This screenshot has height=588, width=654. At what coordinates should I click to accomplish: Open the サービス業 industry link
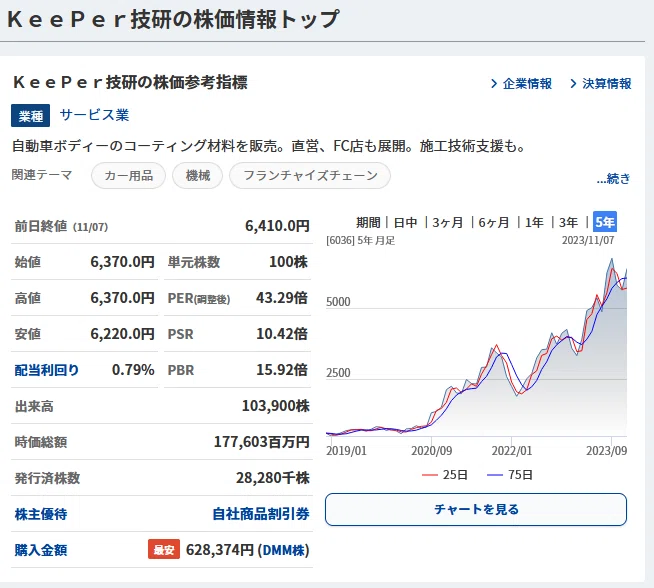[94, 115]
